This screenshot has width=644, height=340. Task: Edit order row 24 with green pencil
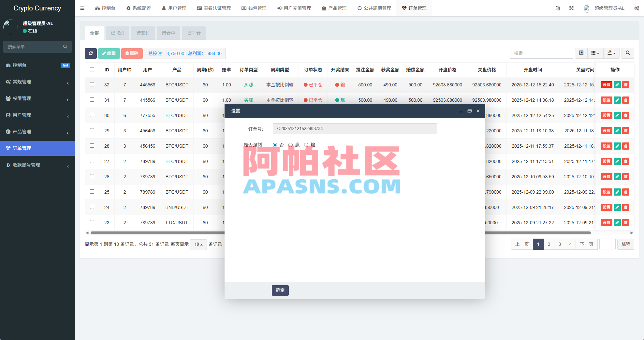(617, 207)
